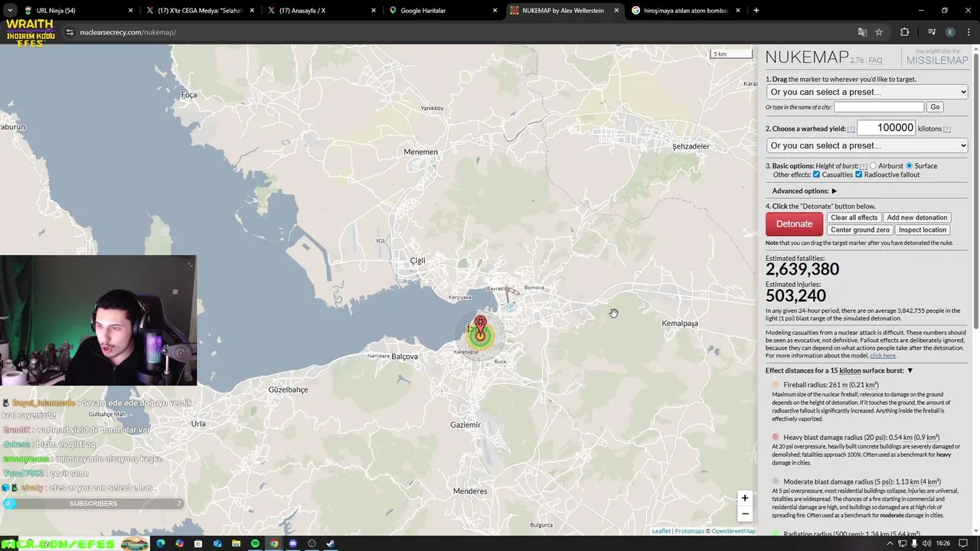Select the Airburst radio button
Image resolution: width=980 pixels, height=551 pixels.
pyautogui.click(x=873, y=166)
